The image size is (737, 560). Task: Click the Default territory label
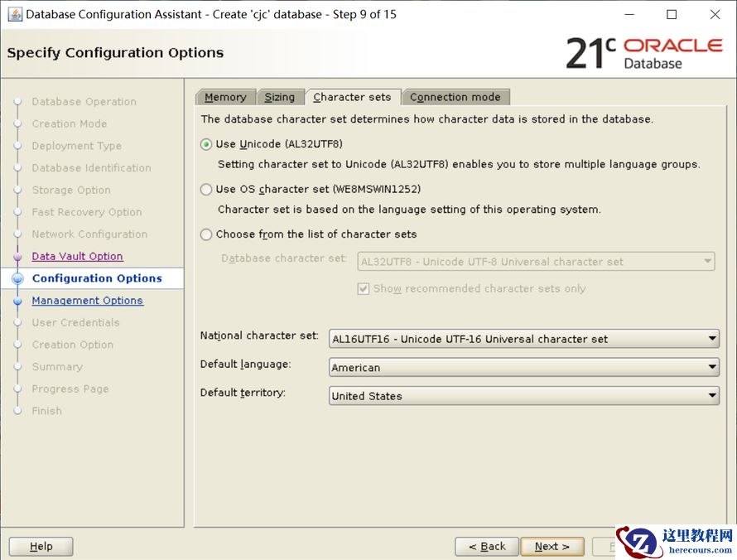(x=243, y=393)
